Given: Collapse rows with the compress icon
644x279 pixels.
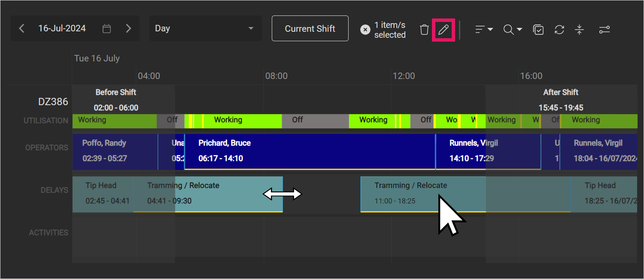Looking at the screenshot, I should tap(580, 30).
